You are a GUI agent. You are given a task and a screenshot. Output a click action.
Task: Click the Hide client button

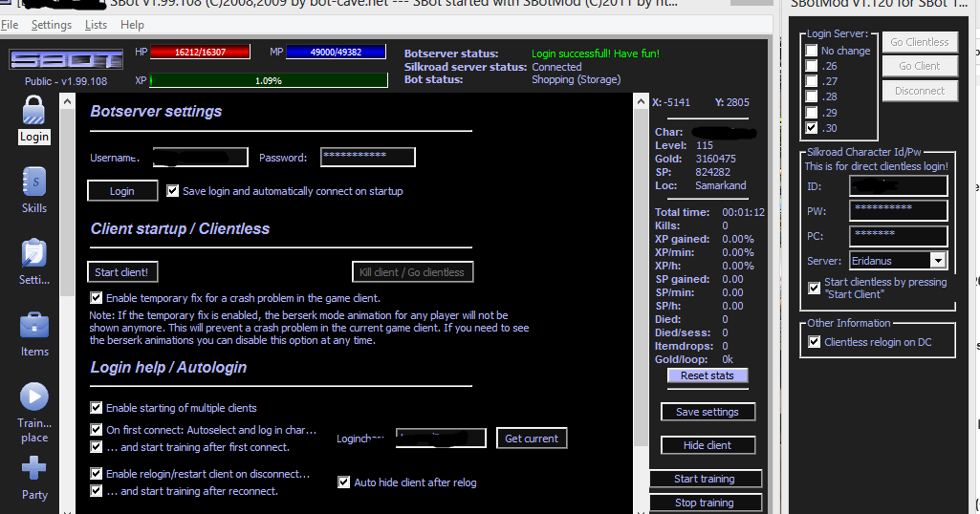(x=707, y=445)
